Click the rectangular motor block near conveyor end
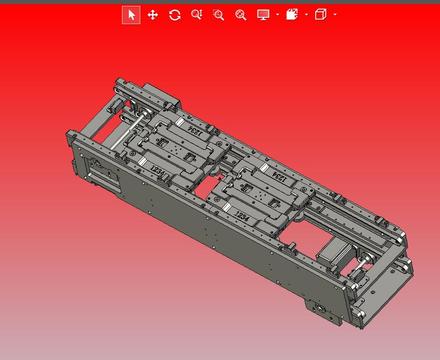The height and width of the screenshot is (360, 440). tap(332, 254)
